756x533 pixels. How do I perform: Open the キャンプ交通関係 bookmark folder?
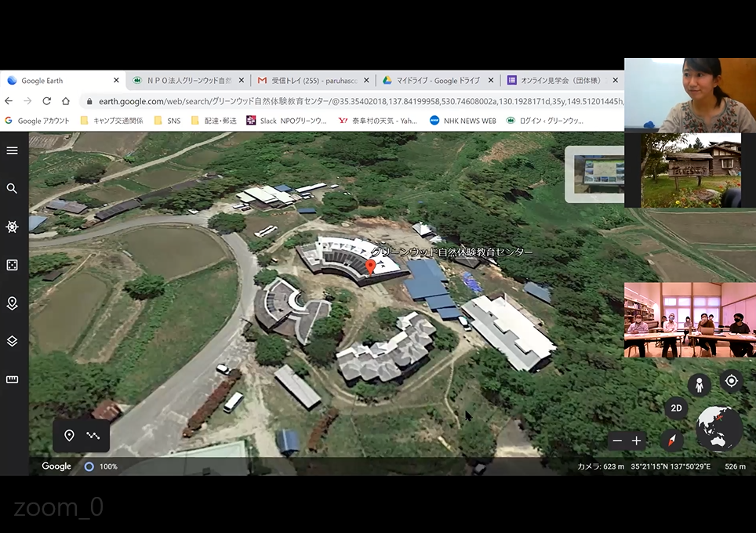[112, 121]
